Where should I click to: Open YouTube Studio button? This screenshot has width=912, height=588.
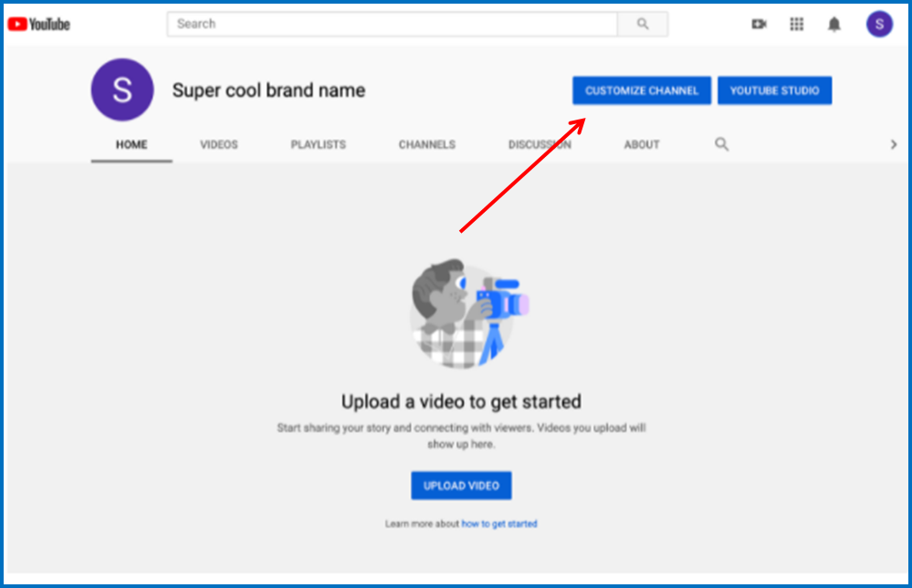coord(774,90)
